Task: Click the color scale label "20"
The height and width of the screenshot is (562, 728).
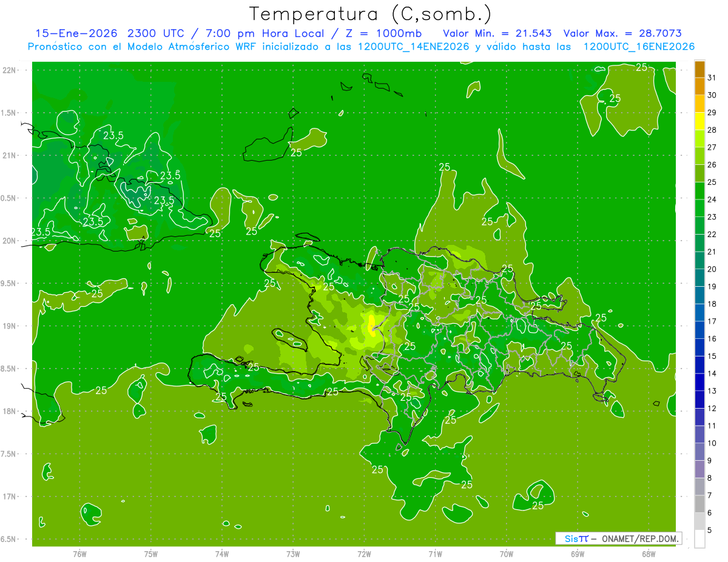Action: 712,269
